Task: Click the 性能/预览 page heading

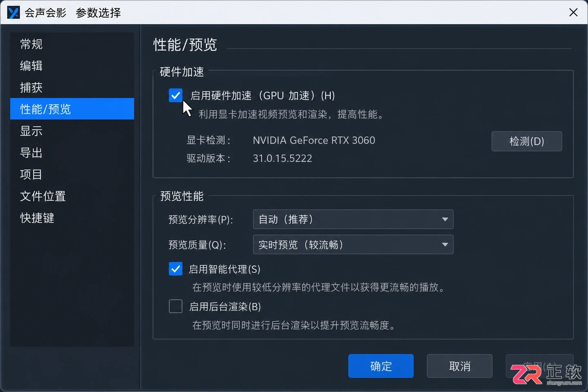Action: tap(185, 45)
